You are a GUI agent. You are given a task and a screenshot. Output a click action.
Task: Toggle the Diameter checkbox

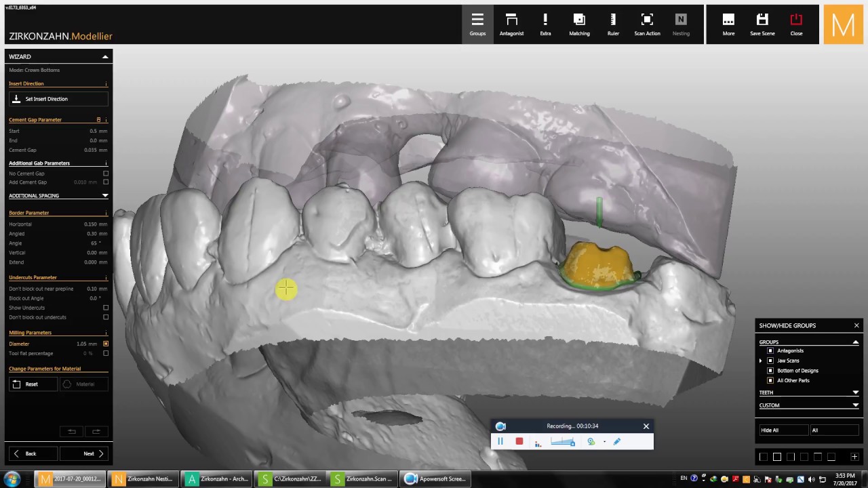(x=106, y=344)
